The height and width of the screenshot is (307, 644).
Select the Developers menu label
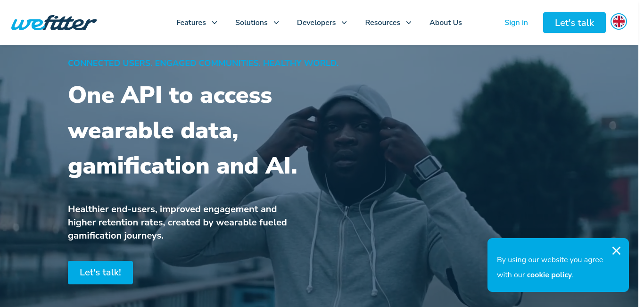pos(316,23)
